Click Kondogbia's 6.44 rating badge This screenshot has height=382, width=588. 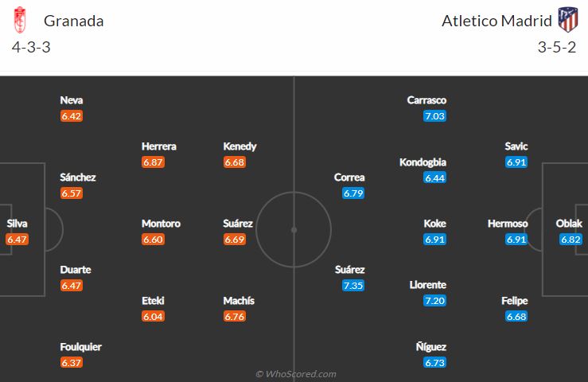[x=434, y=177]
